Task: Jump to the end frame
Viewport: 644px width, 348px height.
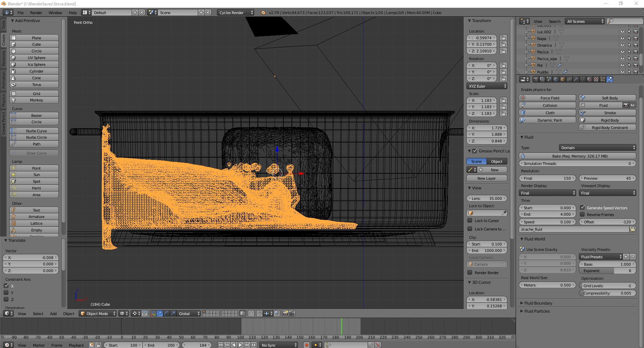Action: pyautogui.click(x=254, y=345)
